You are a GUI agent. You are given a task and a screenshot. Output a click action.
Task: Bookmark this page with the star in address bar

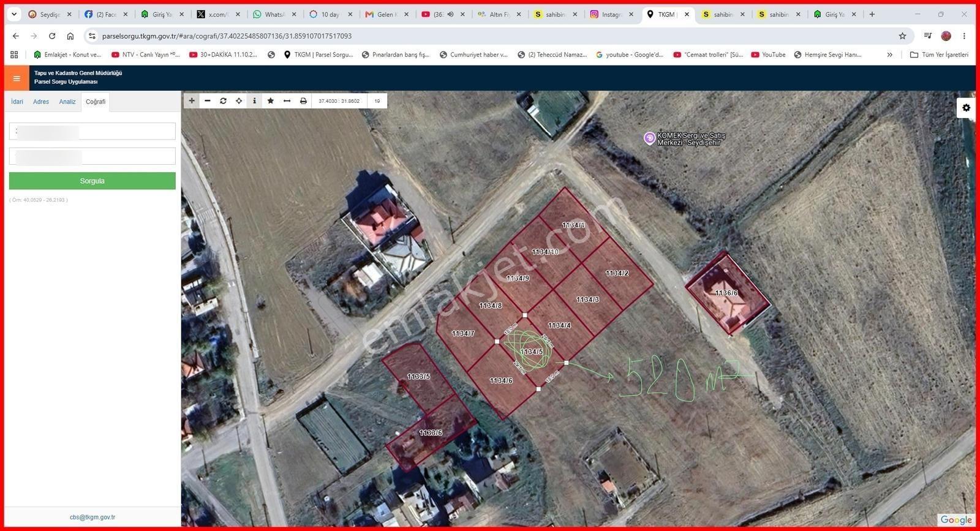tap(902, 36)
